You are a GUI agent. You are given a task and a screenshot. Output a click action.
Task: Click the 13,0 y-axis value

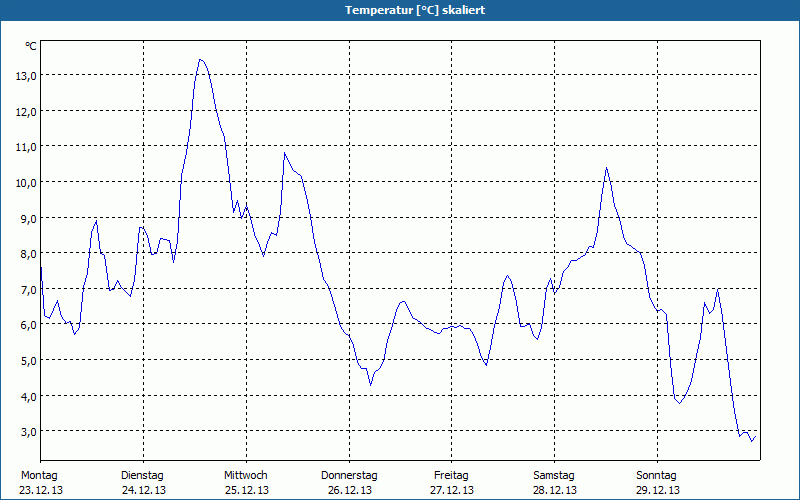point(26,76)
